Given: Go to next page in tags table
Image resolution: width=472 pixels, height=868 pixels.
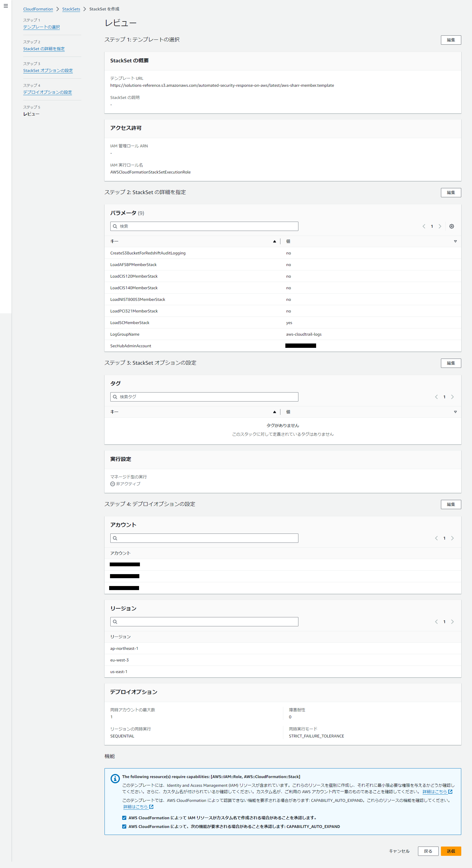Looking at the screenshot, I should (453, 397).
